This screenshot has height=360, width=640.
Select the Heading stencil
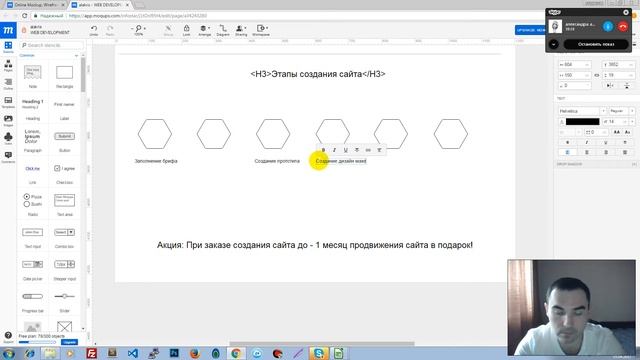coord(33,109)
